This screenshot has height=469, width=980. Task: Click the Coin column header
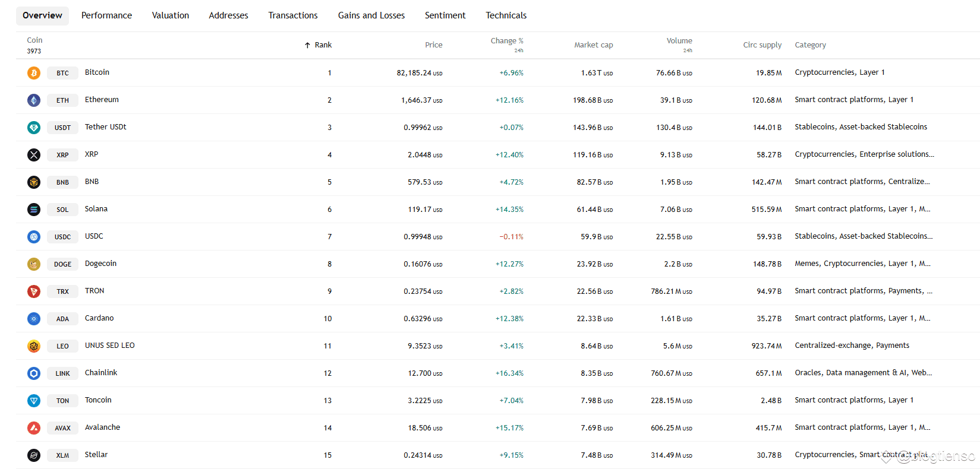point(34,40)
